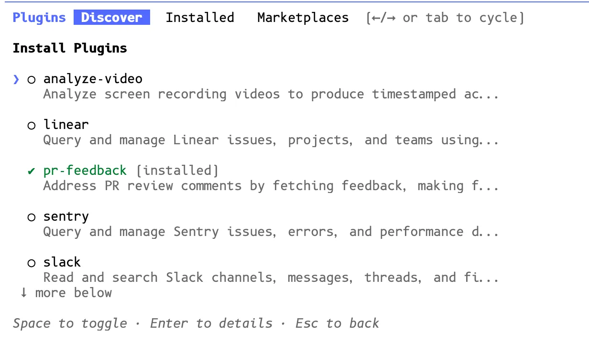This screenshot has height=364, width=589.
Task: Click the circle icon next to sentry
Action: coord(31,217)
